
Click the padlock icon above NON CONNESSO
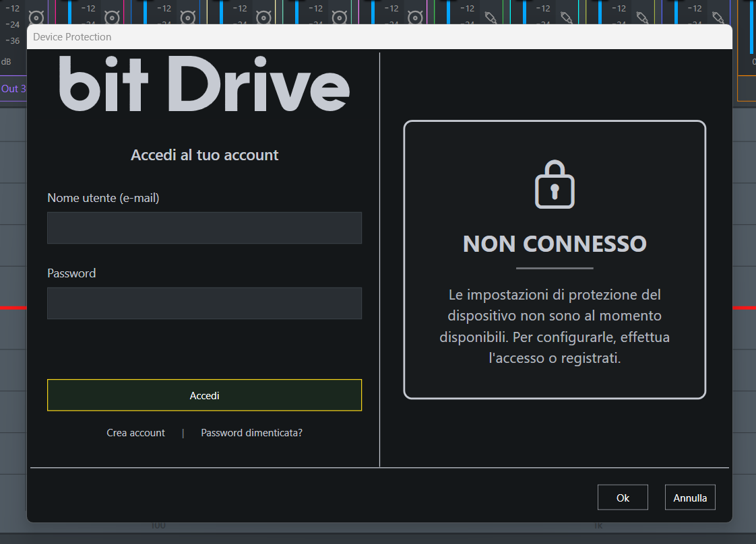555,184
